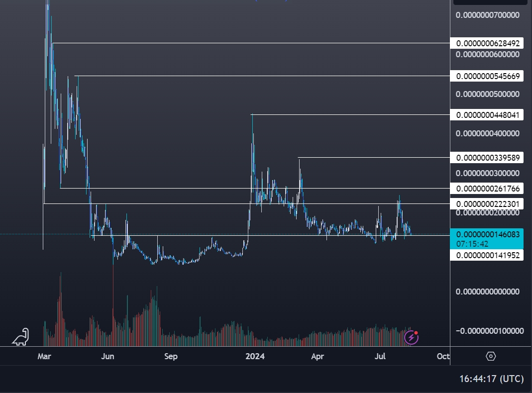532x393 pixels.
Task: Click the Oct label on time axis
Action: tap(443, 356)
